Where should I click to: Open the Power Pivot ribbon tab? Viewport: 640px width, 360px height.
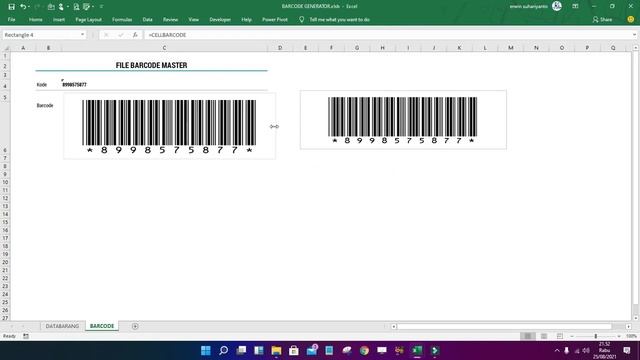point(275,19)
